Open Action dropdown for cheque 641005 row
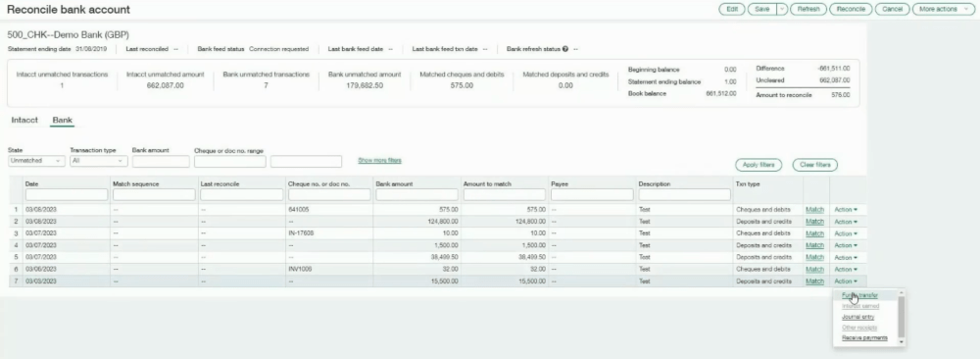980x359 pixels. [x=846, y=210]
